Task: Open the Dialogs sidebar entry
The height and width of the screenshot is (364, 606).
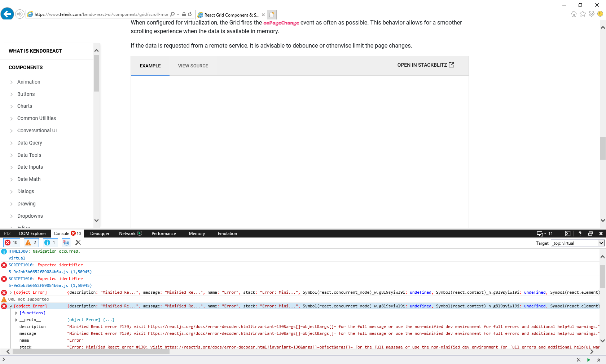Action: tap(26, 191)
